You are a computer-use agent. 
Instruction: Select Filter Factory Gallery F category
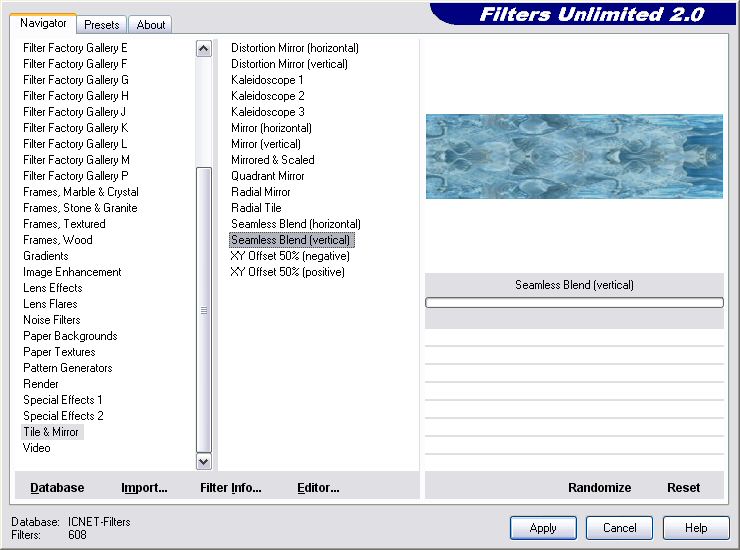click(75, 64)
